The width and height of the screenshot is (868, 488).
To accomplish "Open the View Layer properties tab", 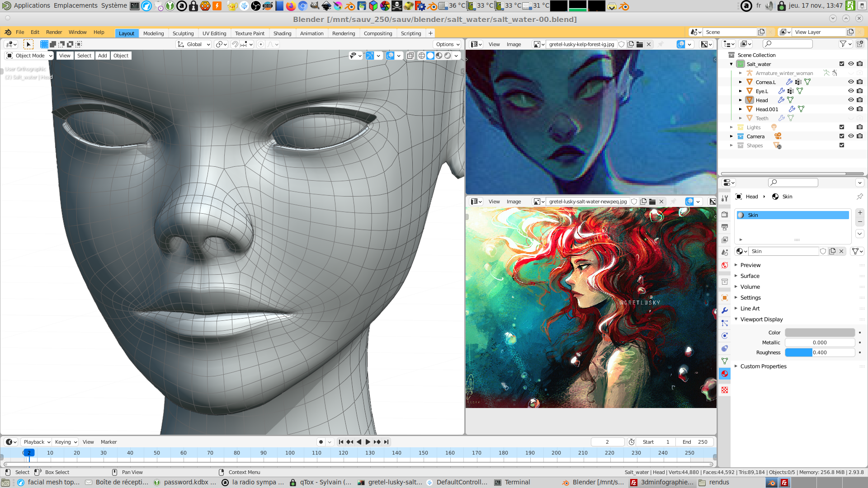I will coord(725,240).
